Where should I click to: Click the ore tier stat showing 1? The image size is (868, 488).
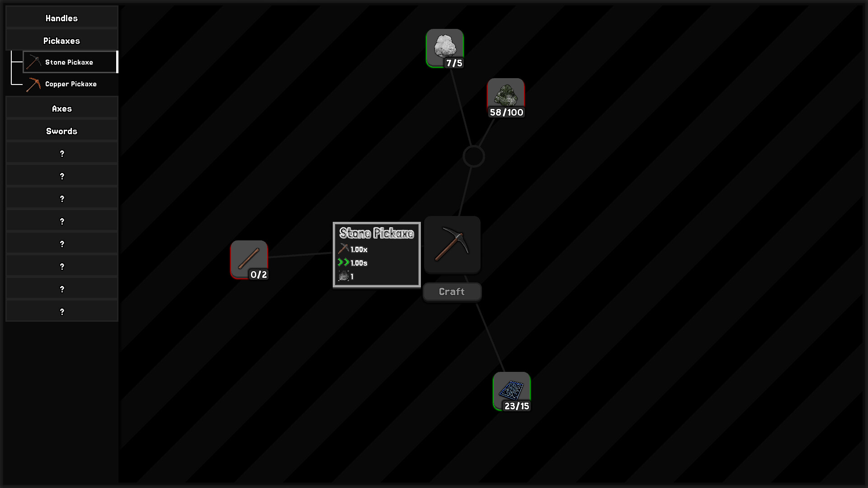346,277
